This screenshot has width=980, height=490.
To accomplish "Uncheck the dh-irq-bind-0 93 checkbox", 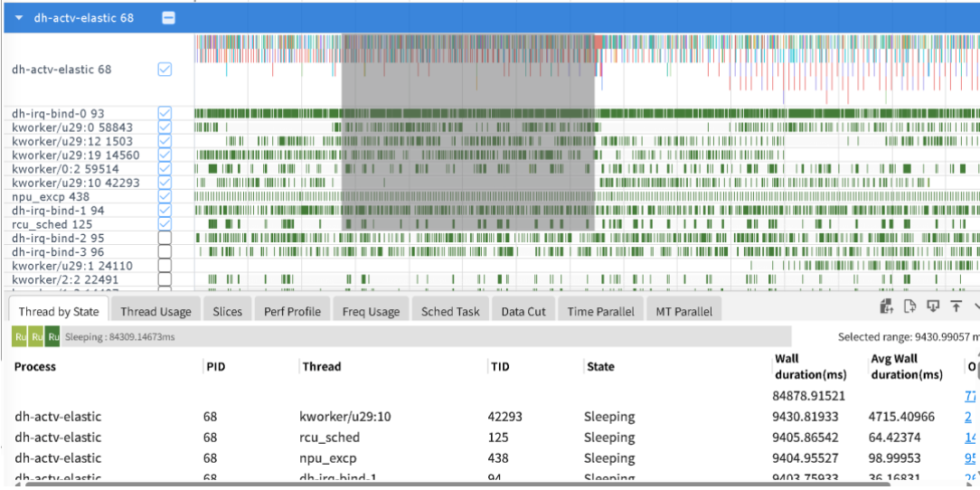I will (x=165, y=114).
